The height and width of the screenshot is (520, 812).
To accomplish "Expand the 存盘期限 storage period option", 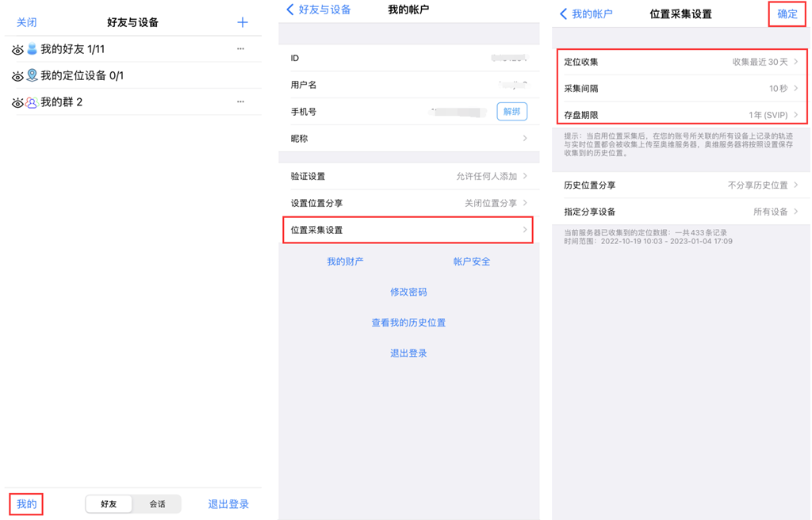I will click(x=681, y=115).
